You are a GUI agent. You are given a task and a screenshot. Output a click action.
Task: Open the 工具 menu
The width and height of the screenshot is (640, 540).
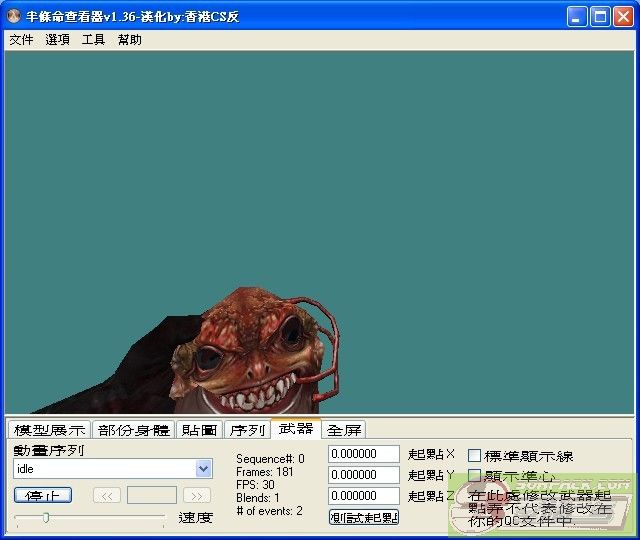point(93,40)
